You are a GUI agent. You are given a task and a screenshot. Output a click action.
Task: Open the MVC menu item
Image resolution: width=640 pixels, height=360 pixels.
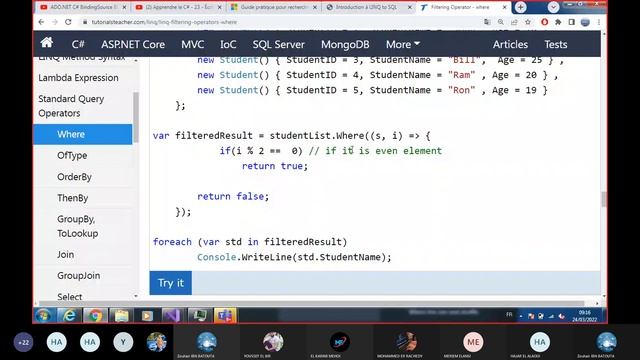[x=193, y=44]
